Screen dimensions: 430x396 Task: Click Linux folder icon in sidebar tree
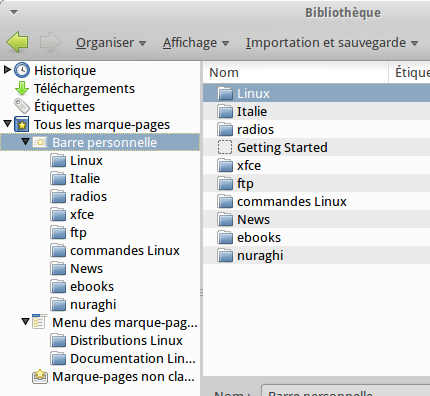(x=58, y=160)
